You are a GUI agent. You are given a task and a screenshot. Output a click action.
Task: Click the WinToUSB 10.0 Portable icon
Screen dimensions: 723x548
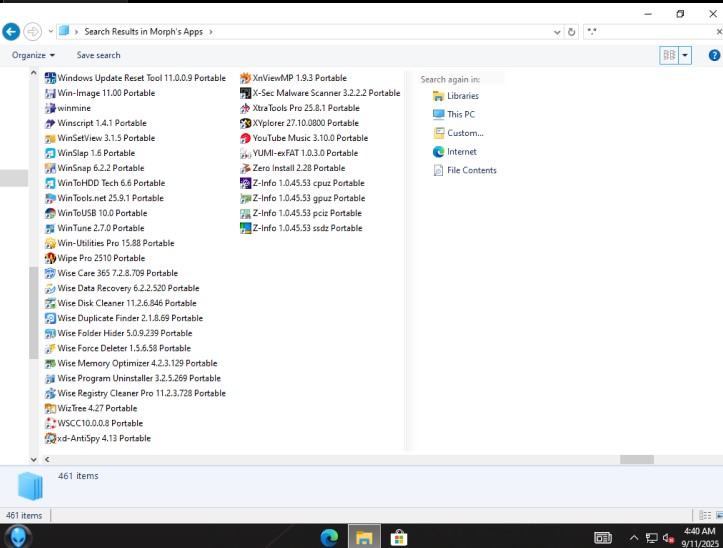pos(50,213)
